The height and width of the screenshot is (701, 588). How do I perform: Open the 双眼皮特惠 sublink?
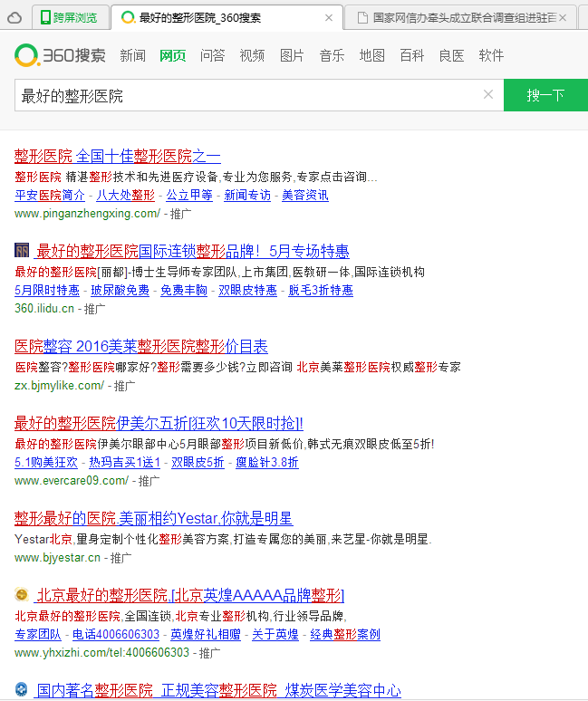pyautogui.click(x=247, y=291)
